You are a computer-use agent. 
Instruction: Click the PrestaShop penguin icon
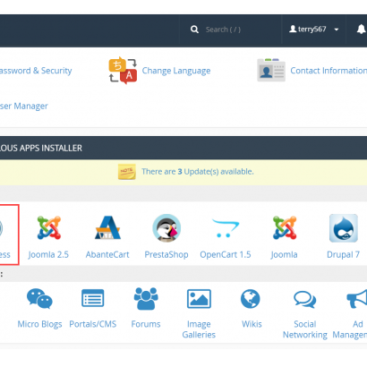[167, 228]
